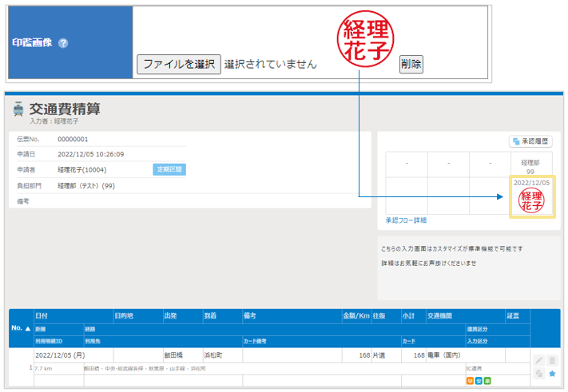Click the red stamp in approval box

pyautogui.click(x=531, y=201)
